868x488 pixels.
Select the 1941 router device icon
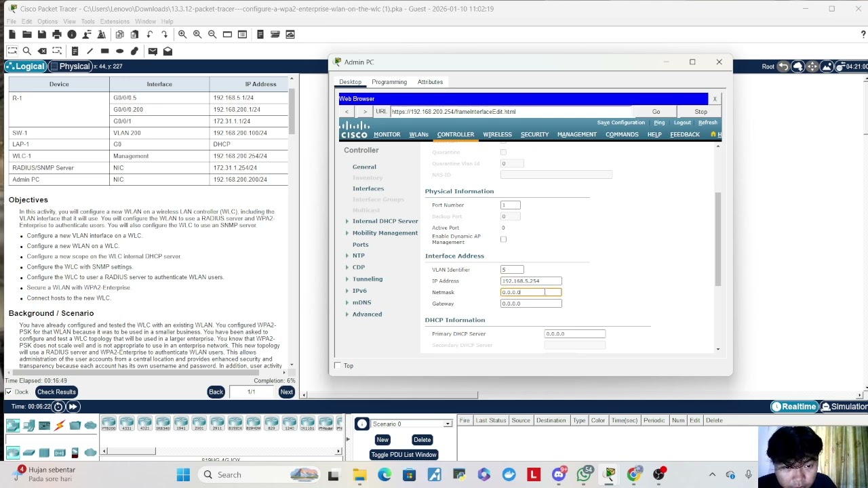pos(181,424)
